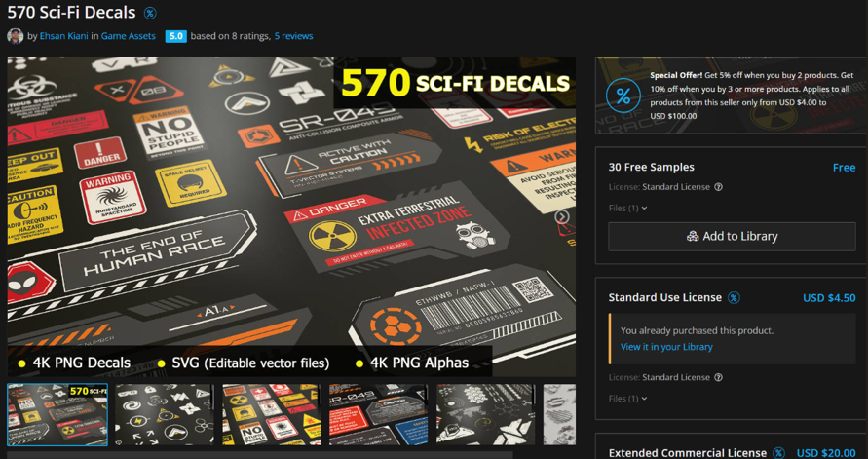Open the Game Assets category link

coord(129,36)
